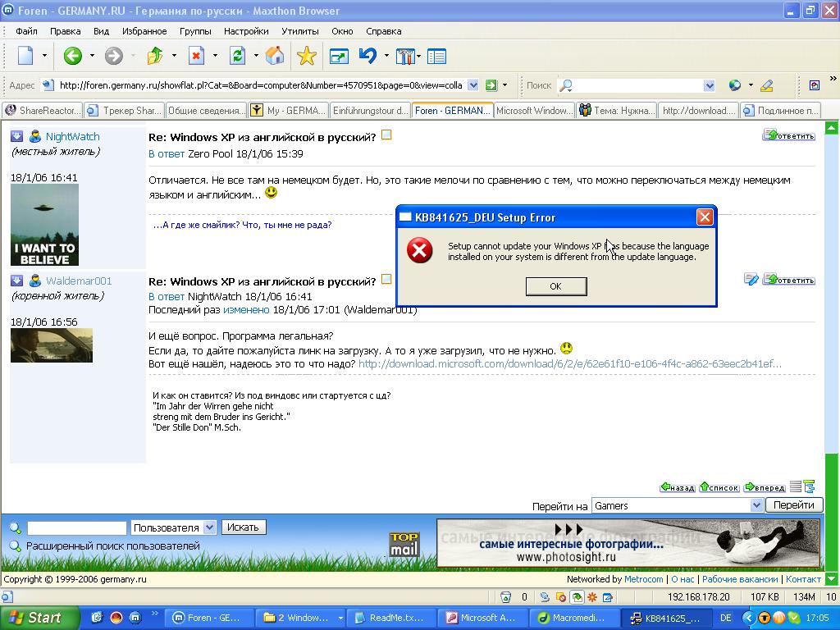Click the TOP mail counter icon
Screen dimensions: 840x630
pyautogui.click(x=404, y=545)
